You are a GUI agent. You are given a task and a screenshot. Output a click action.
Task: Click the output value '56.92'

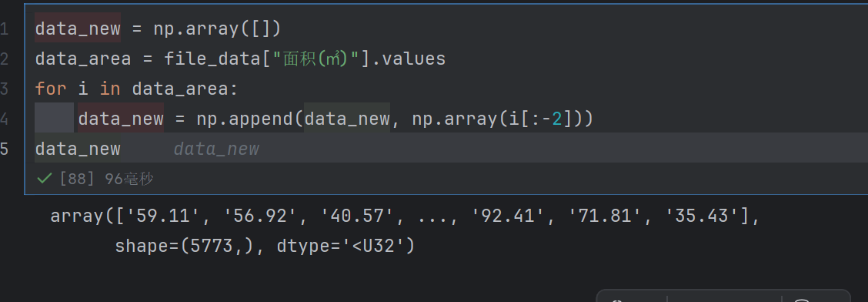(x=261, y=216)
